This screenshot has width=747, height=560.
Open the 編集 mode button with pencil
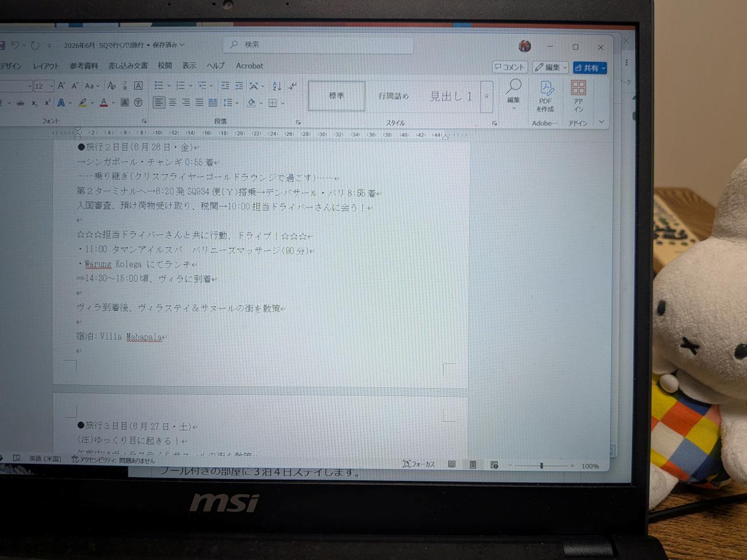550,68
